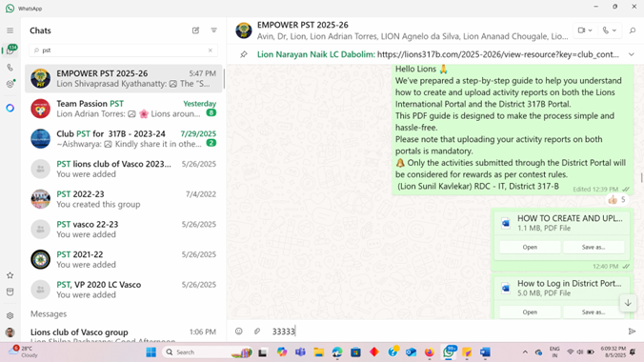644x362 pixels.
Task: Click the conversation scrollbar thumb
Action: (x=642, y=177)
